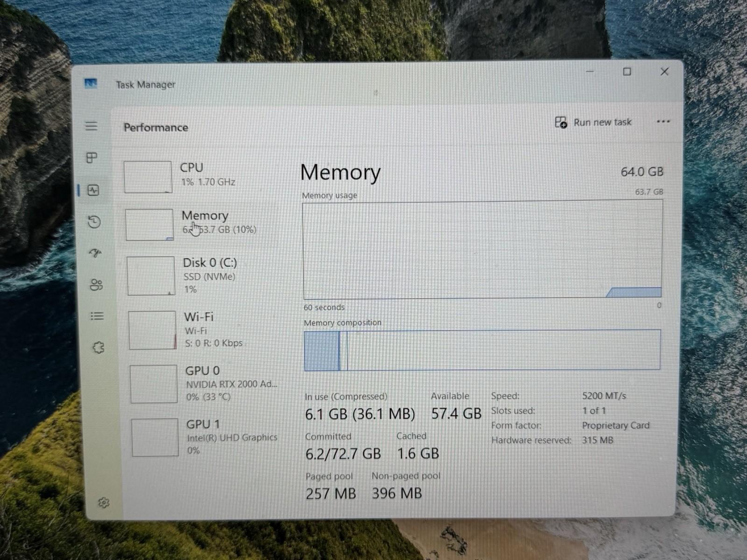Click the Run new task icon
The image size is (747, 560).
561,122
